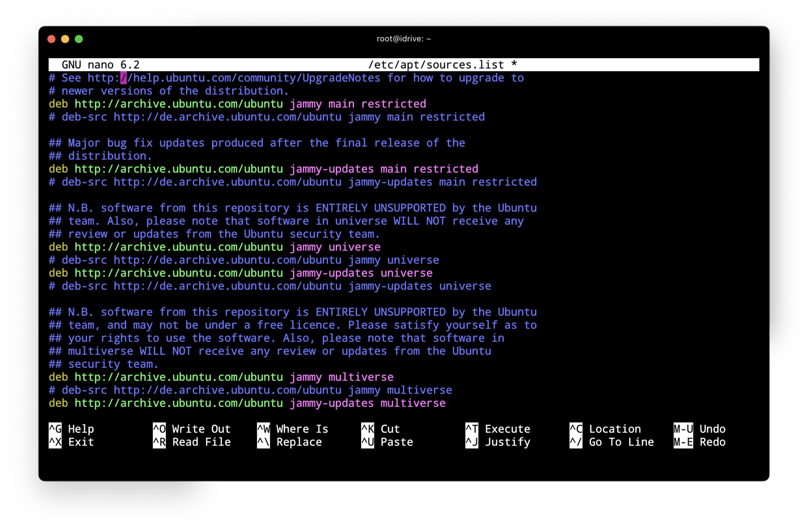Click the '## distribution.' comment line

tap(100, 156)
